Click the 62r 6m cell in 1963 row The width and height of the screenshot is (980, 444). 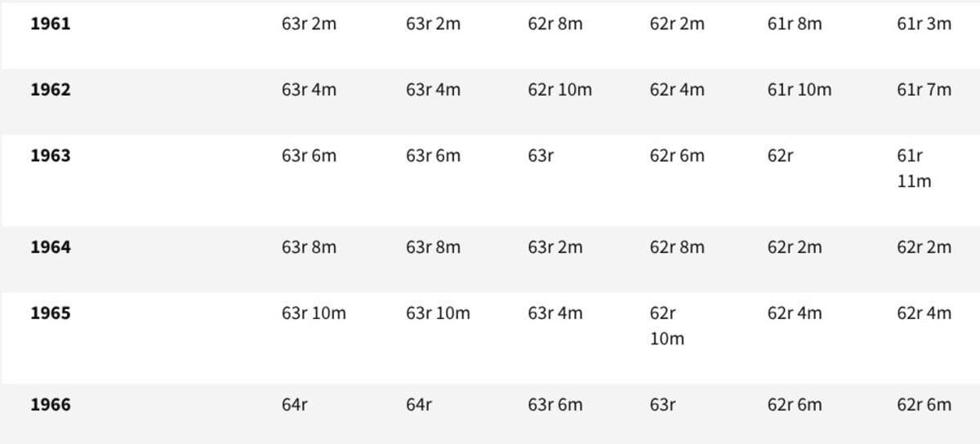[676, 156]
